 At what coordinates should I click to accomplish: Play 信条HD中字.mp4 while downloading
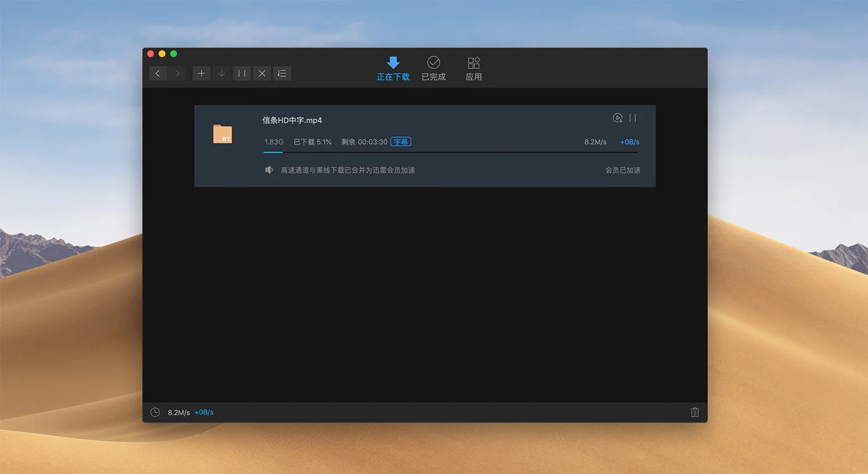pos(618,118)
